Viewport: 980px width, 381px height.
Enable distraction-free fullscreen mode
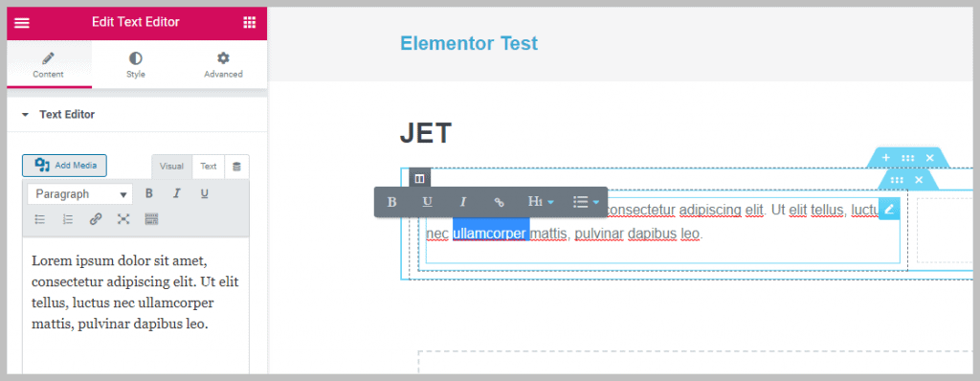click(123, 219)
